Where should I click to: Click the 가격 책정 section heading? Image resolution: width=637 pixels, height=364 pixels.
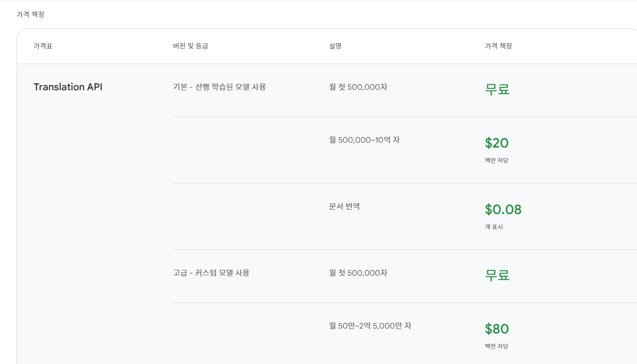point(31,15)
